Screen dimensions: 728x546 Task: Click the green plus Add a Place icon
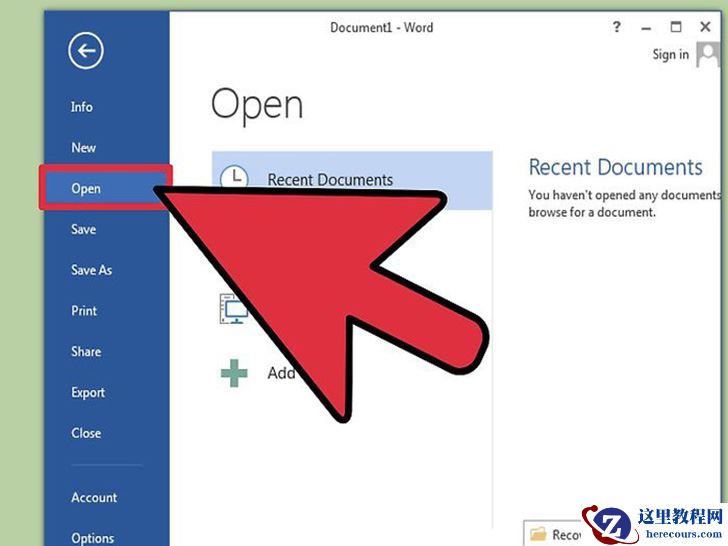234,373
